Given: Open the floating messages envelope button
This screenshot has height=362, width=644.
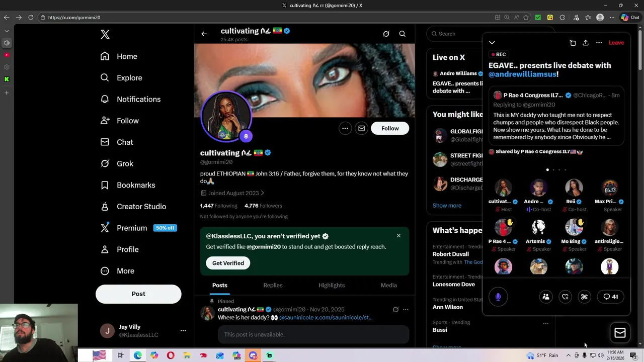Looking at the screenshot, I should (620, 333).
